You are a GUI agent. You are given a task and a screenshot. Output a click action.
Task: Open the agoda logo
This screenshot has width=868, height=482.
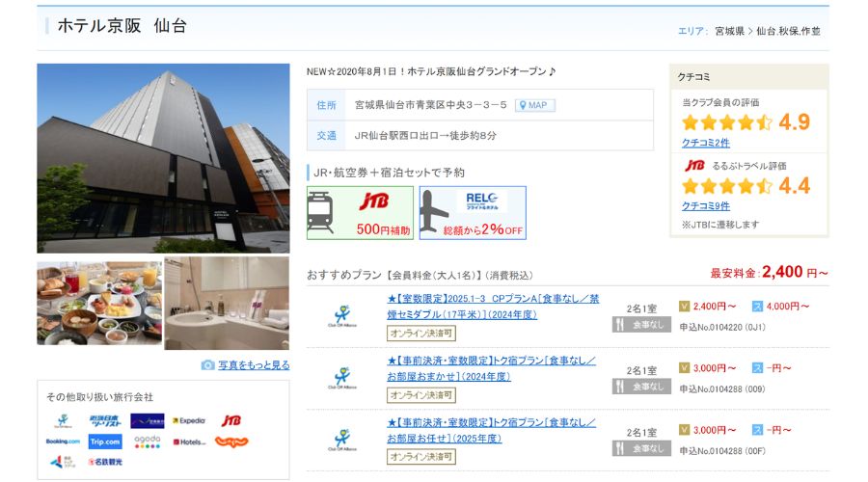click(148, 442)
